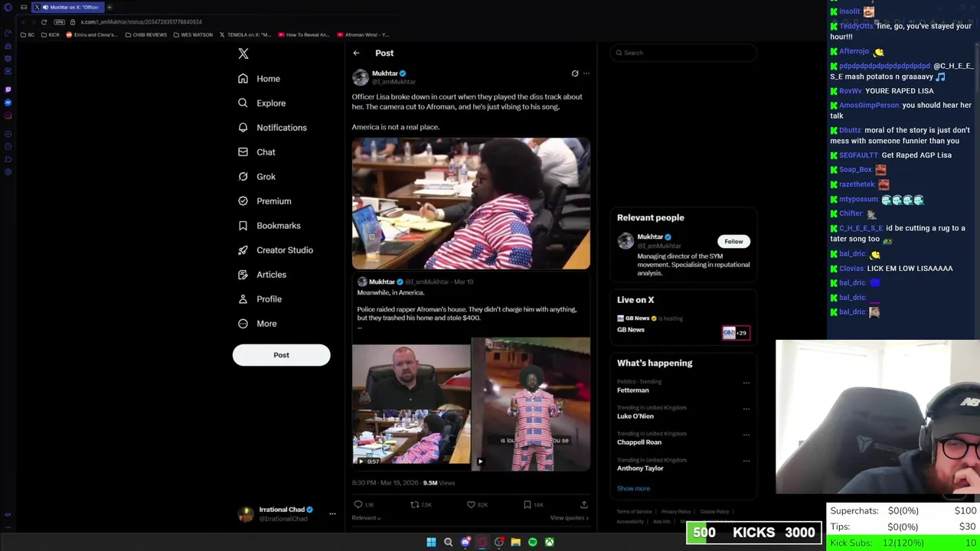The height and width of the screenshot is (551, 980).
Task: Select the Mukhtar on X tab
Action: [x=67, y=7]
